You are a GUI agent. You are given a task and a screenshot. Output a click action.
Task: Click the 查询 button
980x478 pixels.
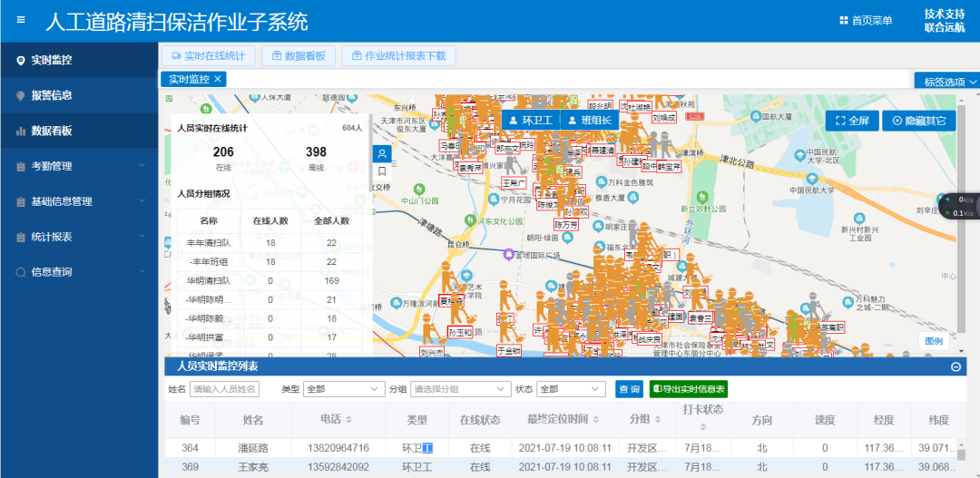pyautogui.click(x=629, y=388)
